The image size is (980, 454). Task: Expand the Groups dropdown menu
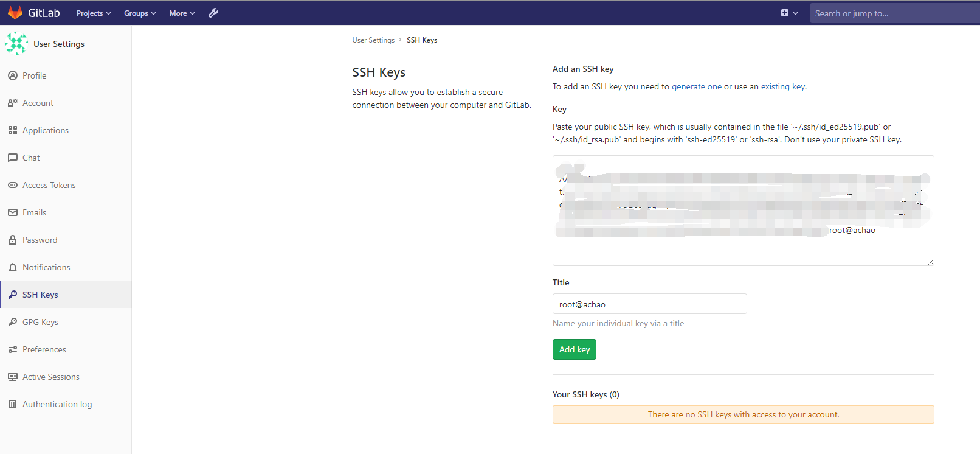[140, 13]
